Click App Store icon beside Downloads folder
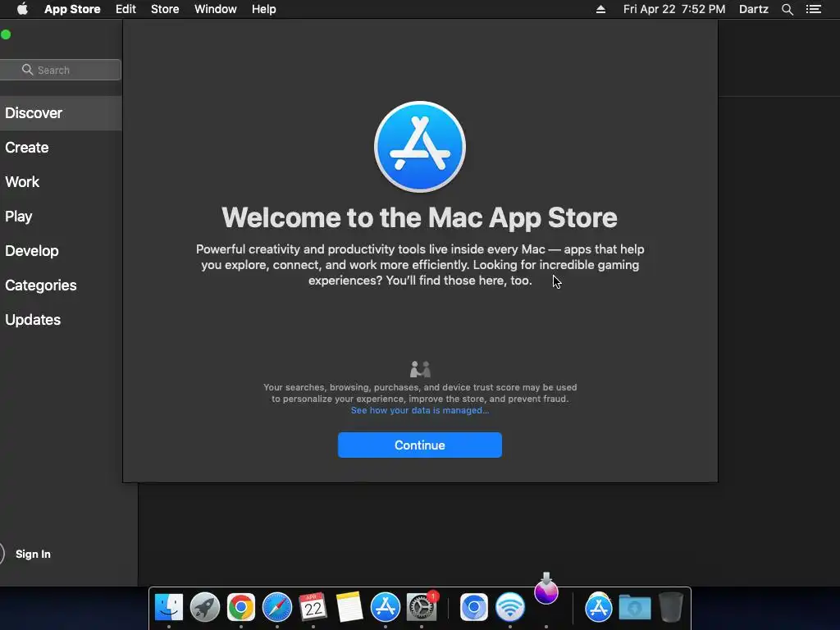Screen dimensions: 840x630 pos(598,608)
